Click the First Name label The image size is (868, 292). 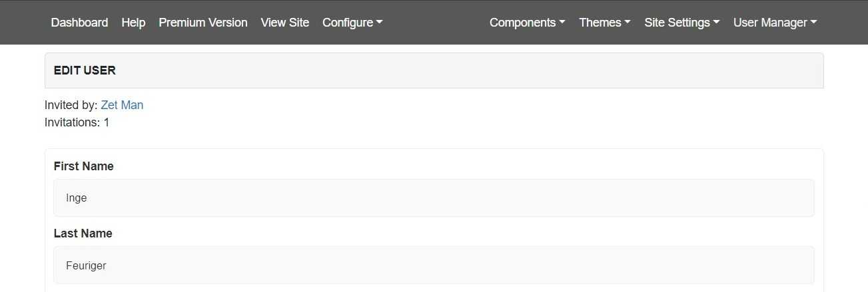(83, 166)
